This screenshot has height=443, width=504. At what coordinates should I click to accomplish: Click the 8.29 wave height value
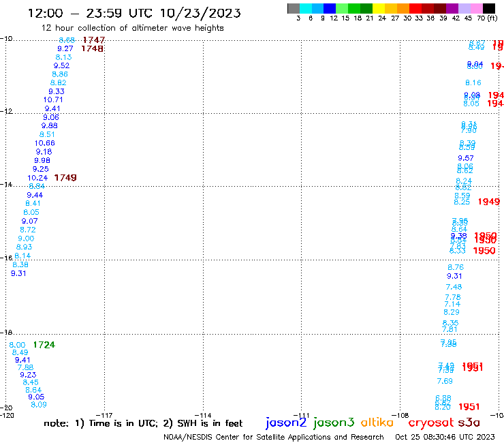click(x=452, y=312)
